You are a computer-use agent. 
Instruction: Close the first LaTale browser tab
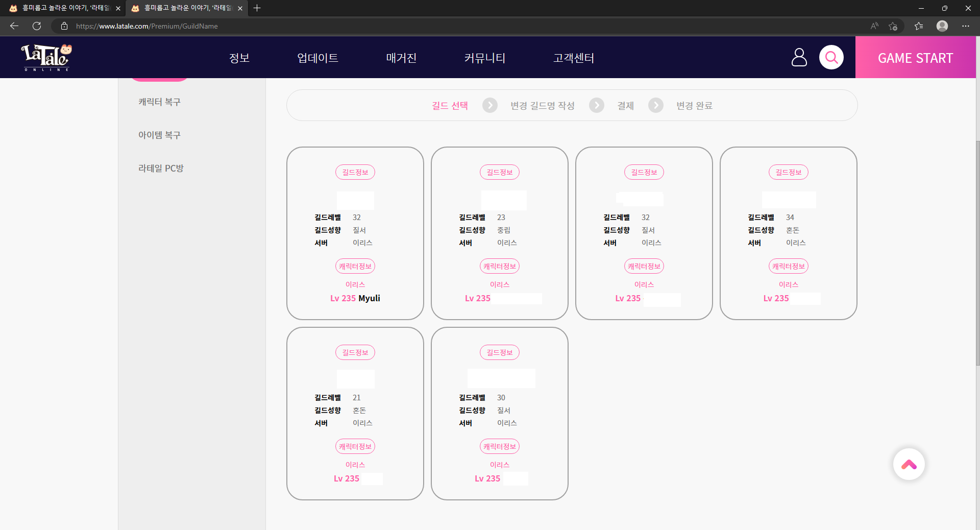click(x=118, y=8)
